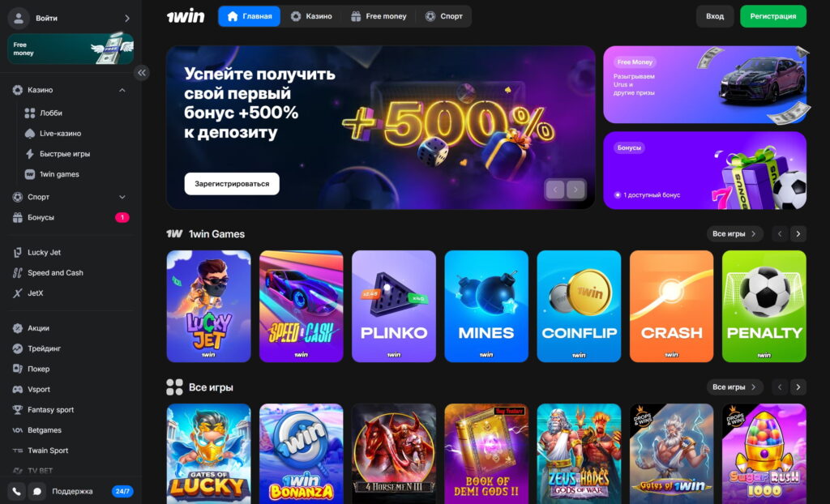Switch to the Казино top tab

[x=311, y=16]
